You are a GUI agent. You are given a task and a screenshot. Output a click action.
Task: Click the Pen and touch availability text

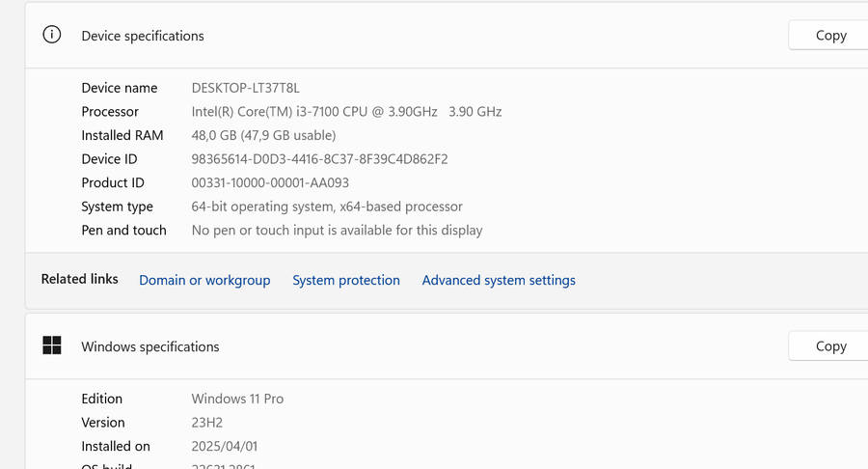click(337, 230)
